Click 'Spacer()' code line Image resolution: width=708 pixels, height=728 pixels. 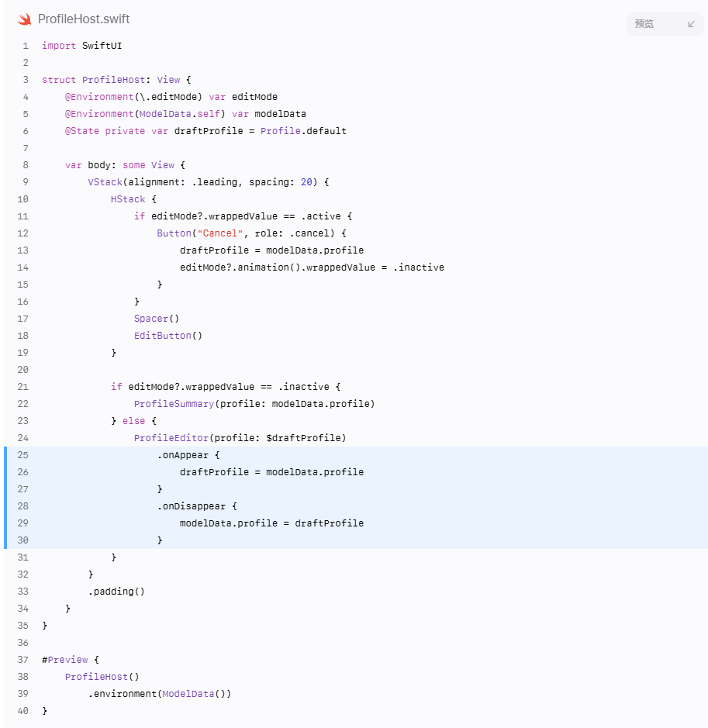point(157,319)
